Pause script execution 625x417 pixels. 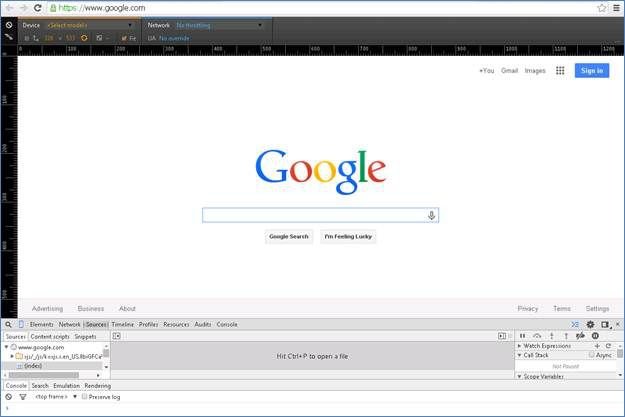pos(522,336)
